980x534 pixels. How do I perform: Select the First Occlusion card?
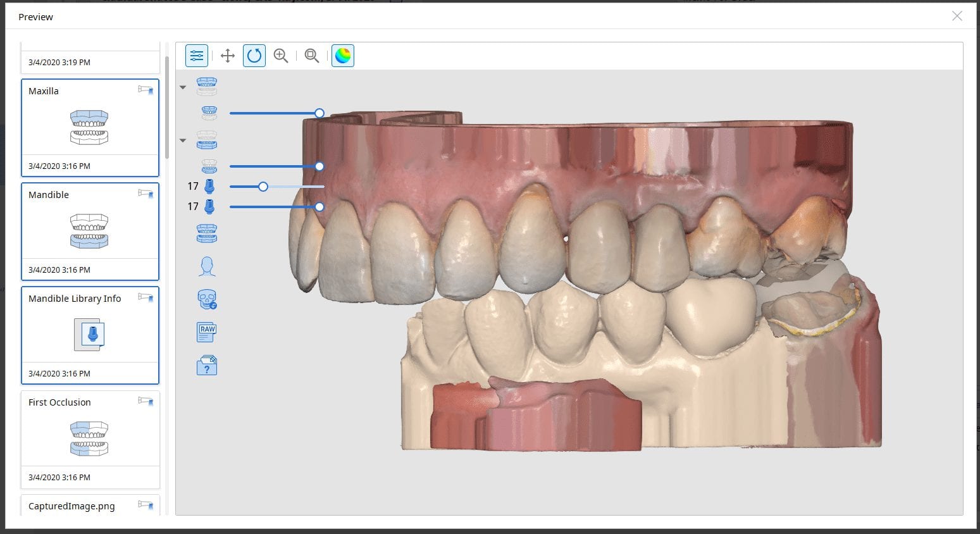[x=89, y=438]
